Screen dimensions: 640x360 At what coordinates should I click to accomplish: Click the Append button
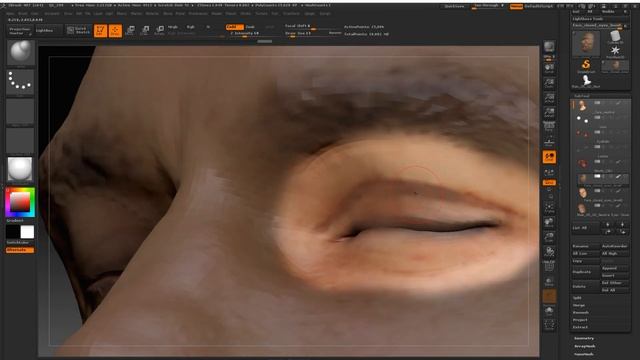pos(615,269)
